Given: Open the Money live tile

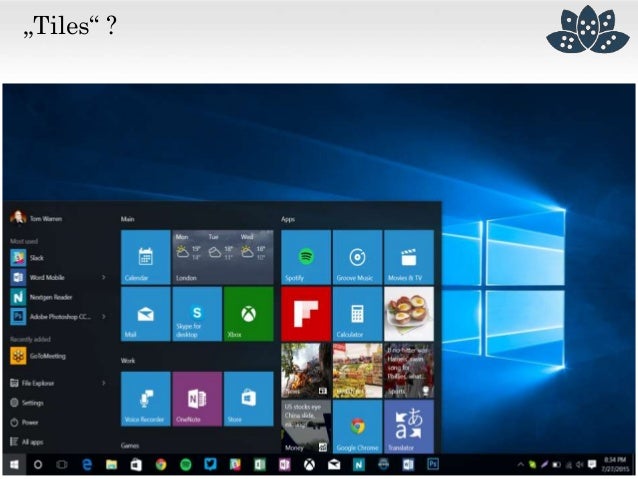Looking at the screenshot, I should (306, 427).
